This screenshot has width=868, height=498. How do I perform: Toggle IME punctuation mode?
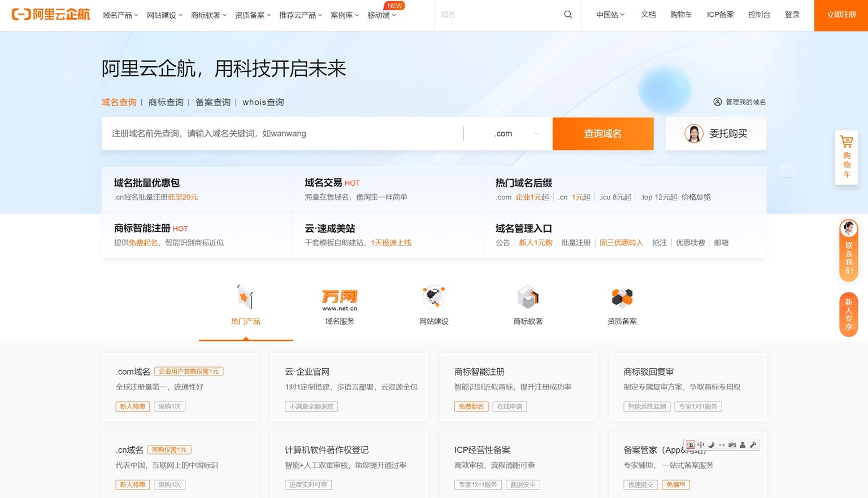point(722,445)
